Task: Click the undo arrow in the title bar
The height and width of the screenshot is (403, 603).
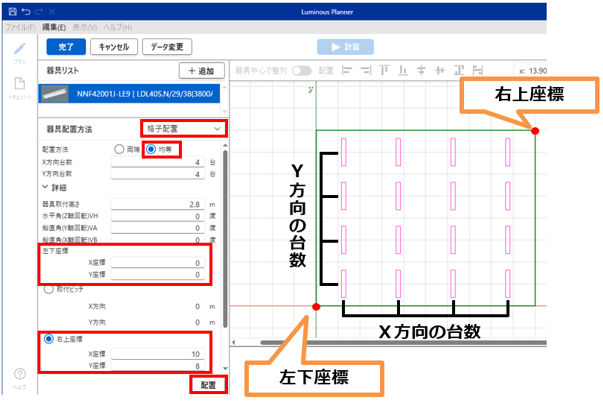Action: tap(25, 10)
